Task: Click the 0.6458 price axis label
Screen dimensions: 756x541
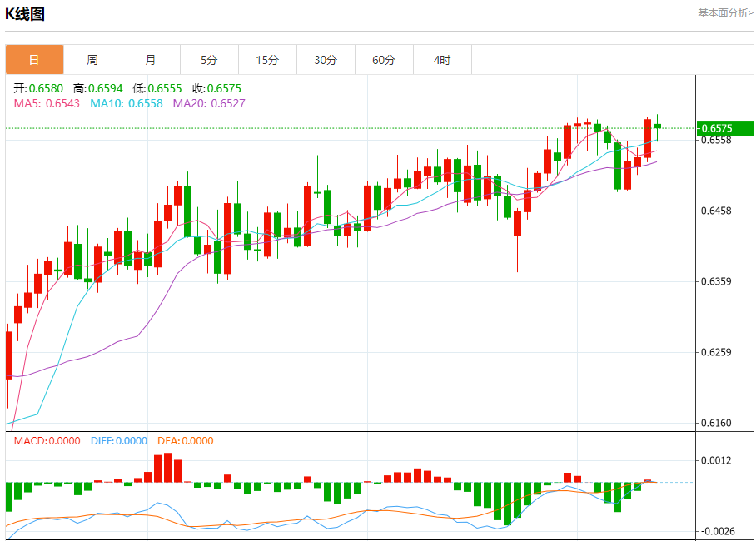Action: click(717, 211)
